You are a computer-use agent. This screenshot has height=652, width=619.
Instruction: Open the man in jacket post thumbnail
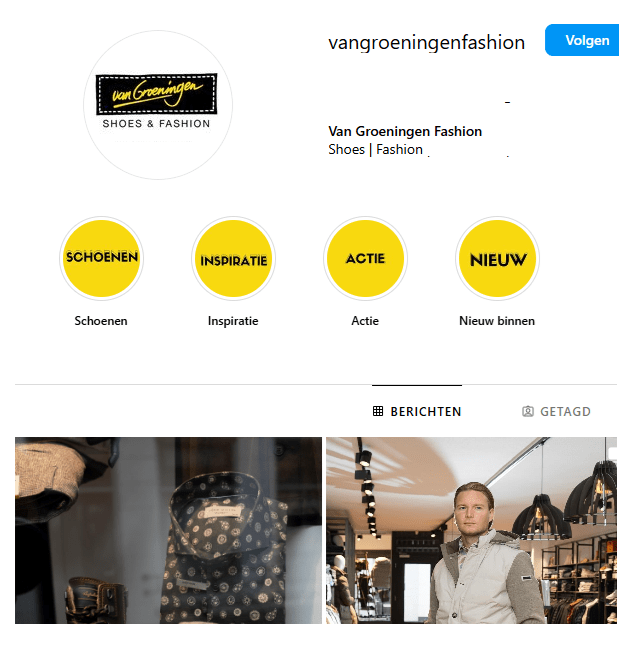[x=471, y=530]
